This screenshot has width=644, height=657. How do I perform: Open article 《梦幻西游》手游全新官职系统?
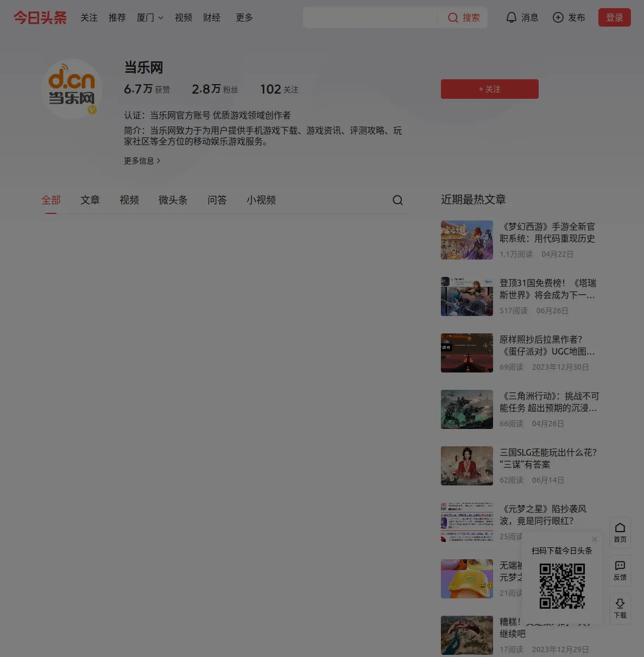[x=547, y=232]
